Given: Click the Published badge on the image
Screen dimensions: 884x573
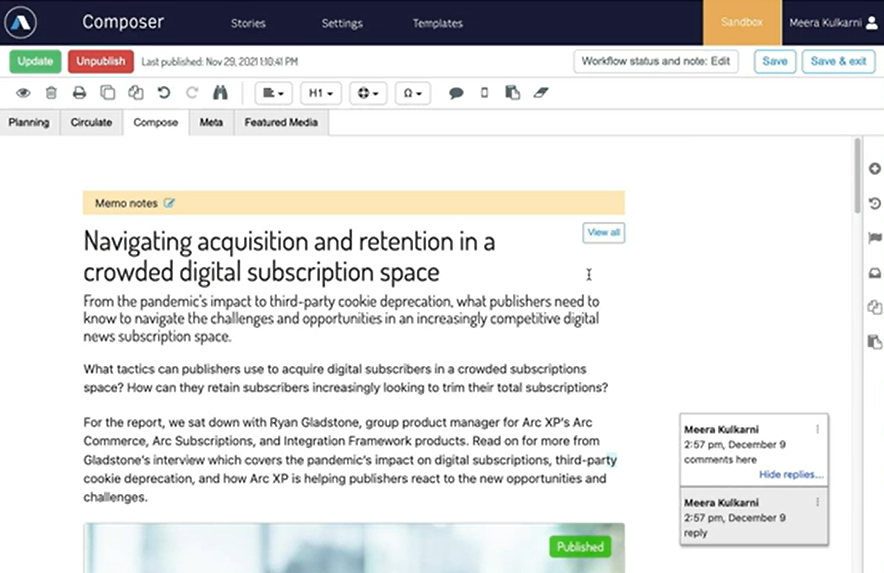Looking at the screenshot, I should pos(580,546).
